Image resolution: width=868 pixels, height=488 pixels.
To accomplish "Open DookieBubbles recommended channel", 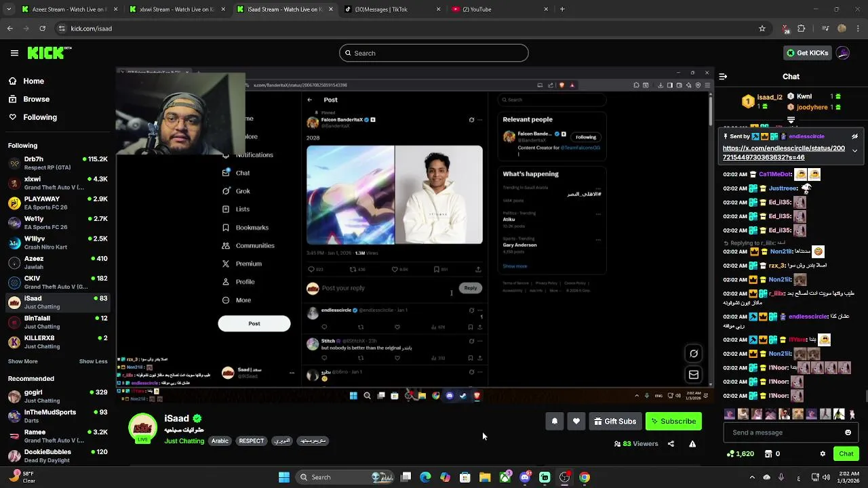I will pos(58,455).
